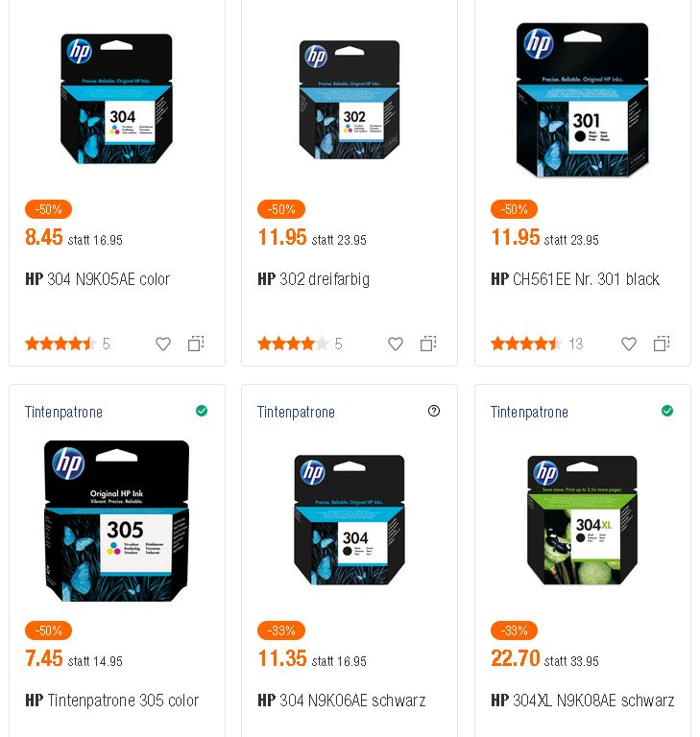This screenshot has height=737, width=700.
Task: Click the HP 304XL green package image
Action: 583,520
